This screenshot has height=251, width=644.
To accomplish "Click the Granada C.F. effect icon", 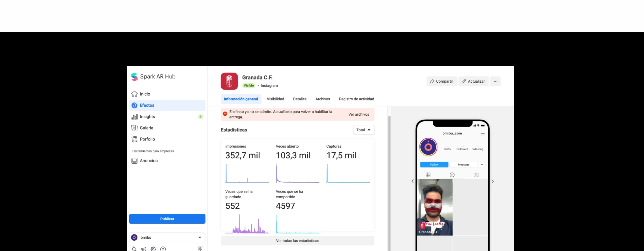I will click(229, 81).
